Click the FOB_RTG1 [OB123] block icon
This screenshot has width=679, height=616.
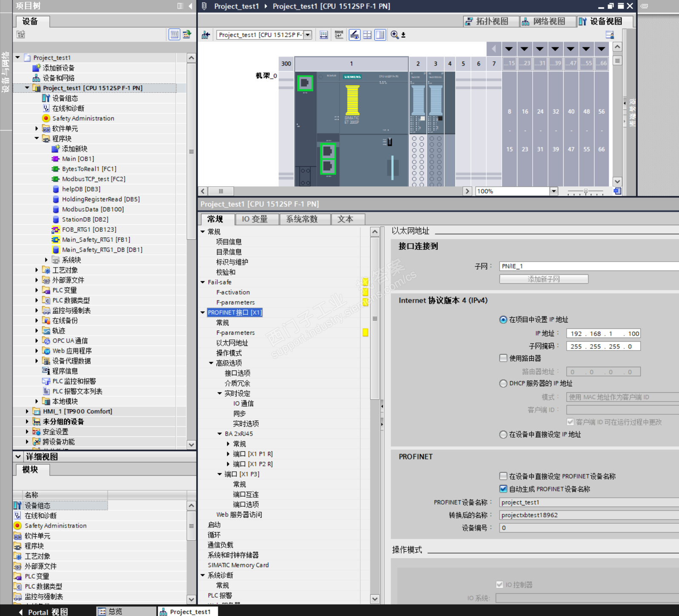coord(55,230)
